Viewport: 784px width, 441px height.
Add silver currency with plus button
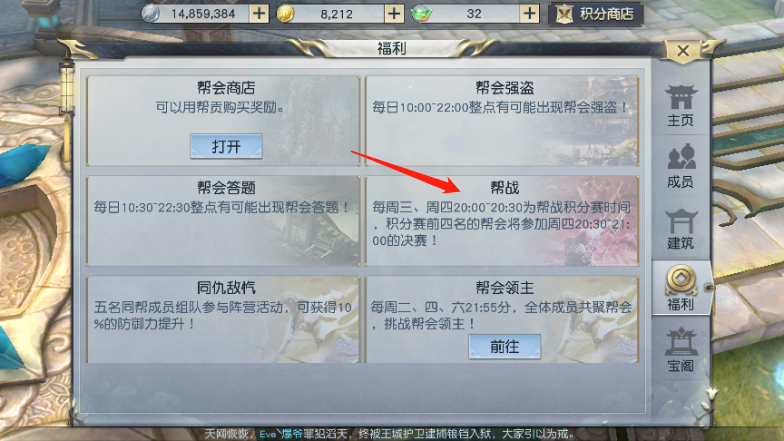259,14
